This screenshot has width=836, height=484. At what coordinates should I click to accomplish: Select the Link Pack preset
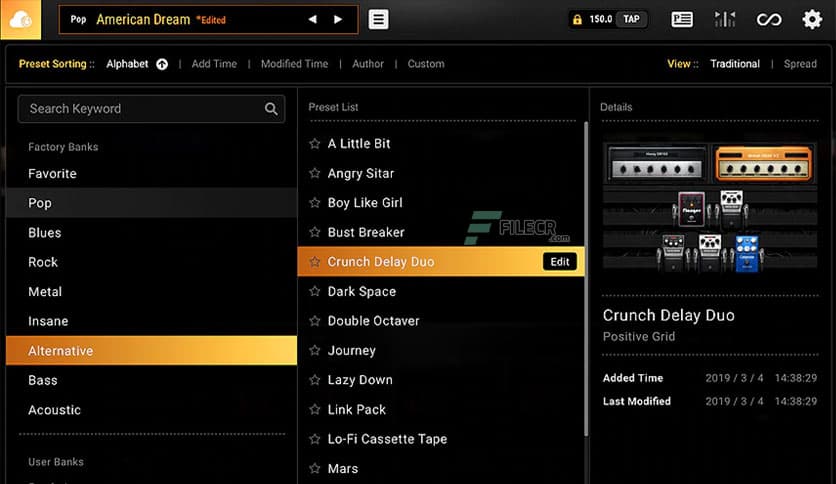tap(441, 409)
